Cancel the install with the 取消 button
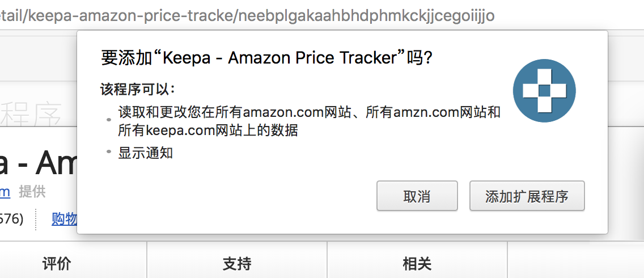Image resolution: width=644 pixels, height=278 pixels. [417, 196]
